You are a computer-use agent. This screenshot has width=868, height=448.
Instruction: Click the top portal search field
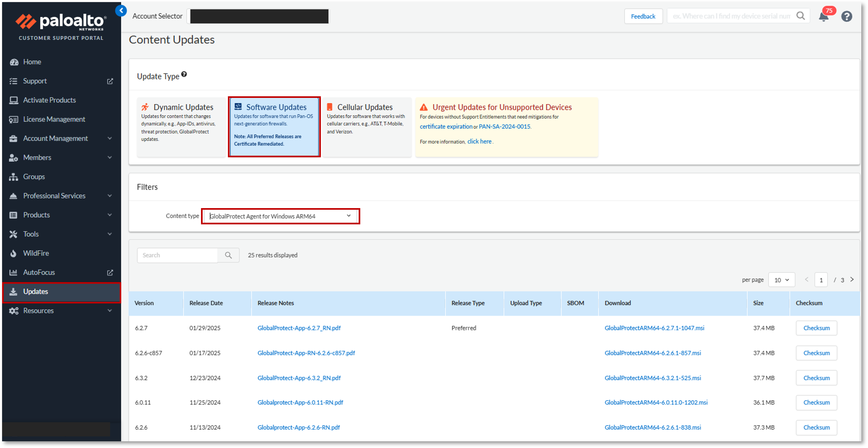point(731,16)
